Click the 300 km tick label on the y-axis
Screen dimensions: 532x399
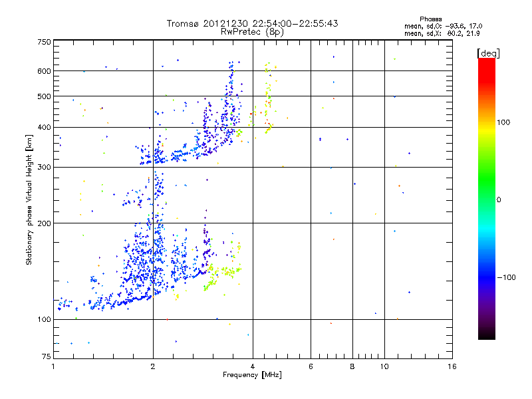tap(44, 167)
